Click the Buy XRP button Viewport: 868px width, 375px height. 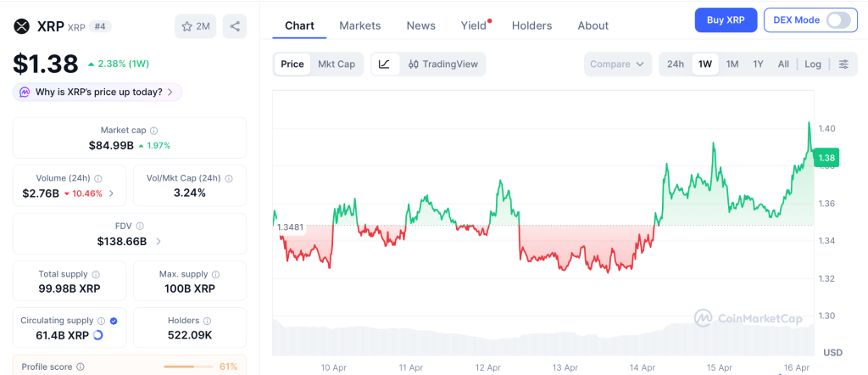(x=726, y=20)
